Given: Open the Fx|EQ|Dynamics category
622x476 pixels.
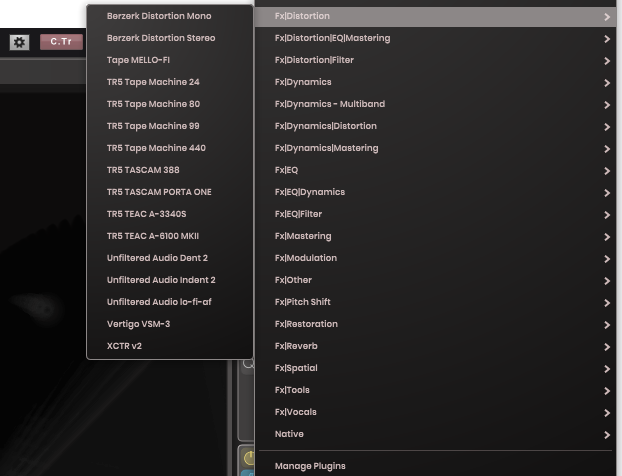Looking at the screenshot, I should 436,193.
